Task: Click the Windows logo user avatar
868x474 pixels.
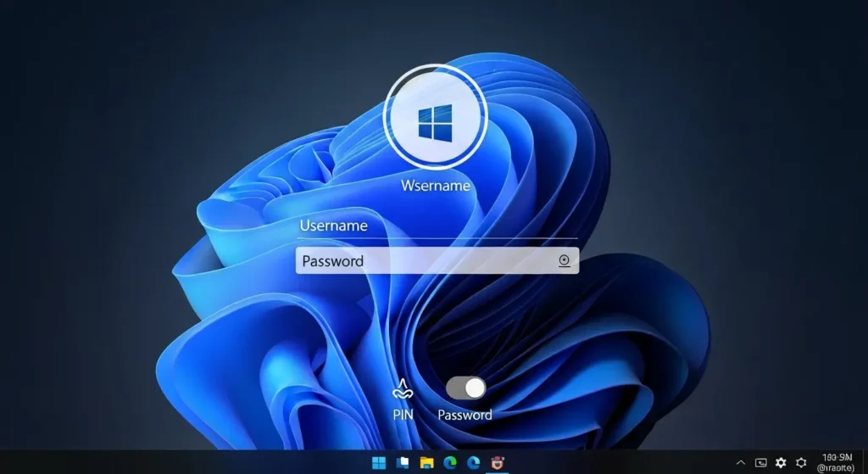Action: tap(435, 116)
